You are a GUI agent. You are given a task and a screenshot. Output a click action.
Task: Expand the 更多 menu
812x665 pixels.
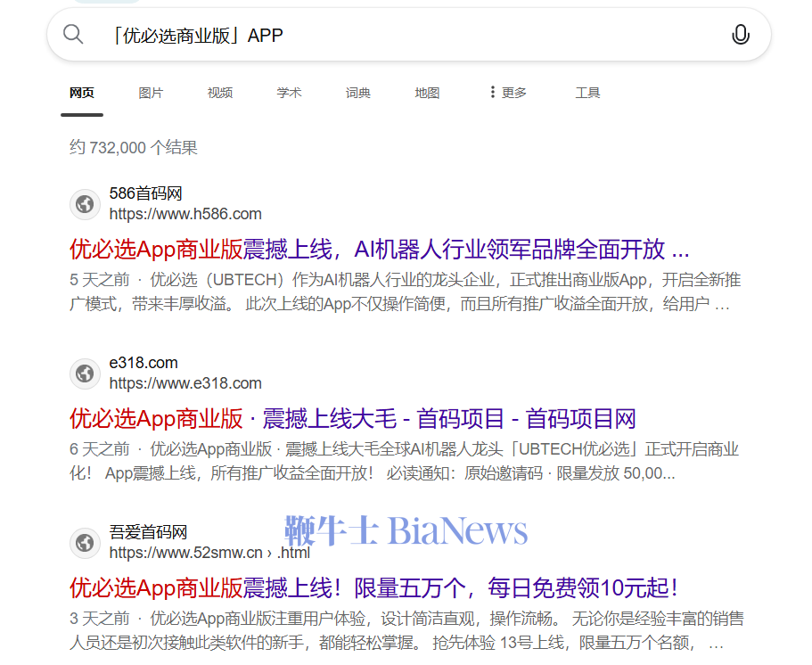(508, 93)
